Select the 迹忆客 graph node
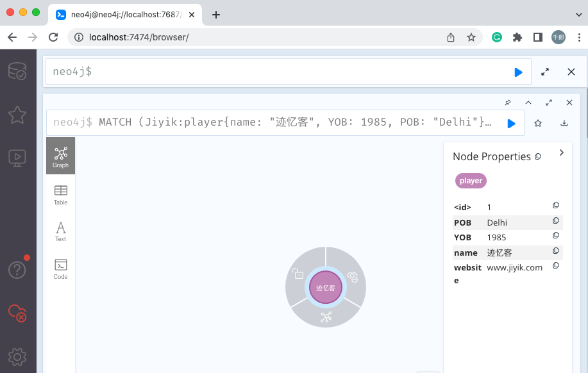This screenshot has height=373, width=588. (326, 288)
